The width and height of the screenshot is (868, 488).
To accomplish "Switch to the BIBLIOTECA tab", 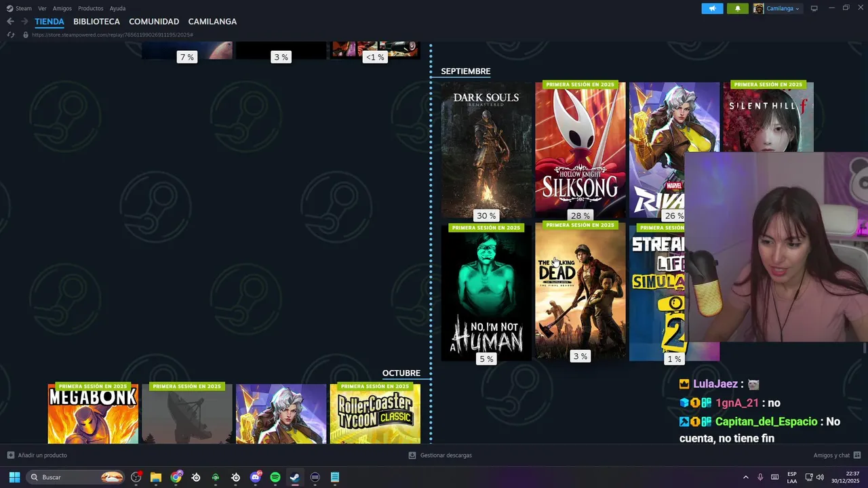I will click(x=96, y=22).
